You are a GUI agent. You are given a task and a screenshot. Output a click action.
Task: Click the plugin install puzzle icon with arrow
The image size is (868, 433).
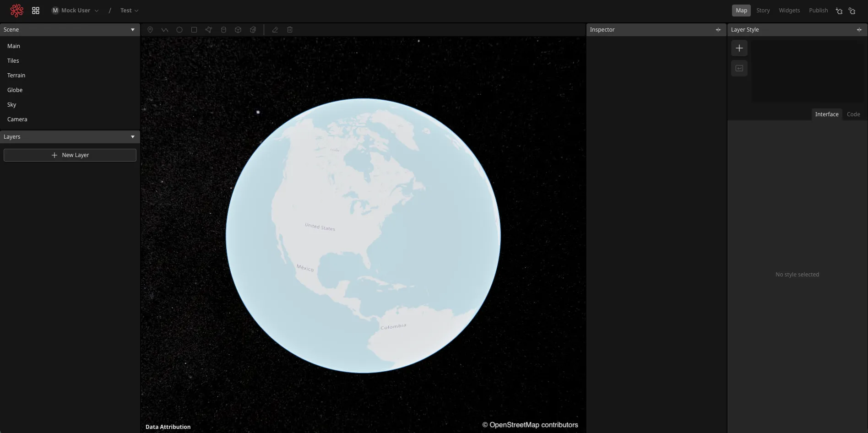(839, 11)
